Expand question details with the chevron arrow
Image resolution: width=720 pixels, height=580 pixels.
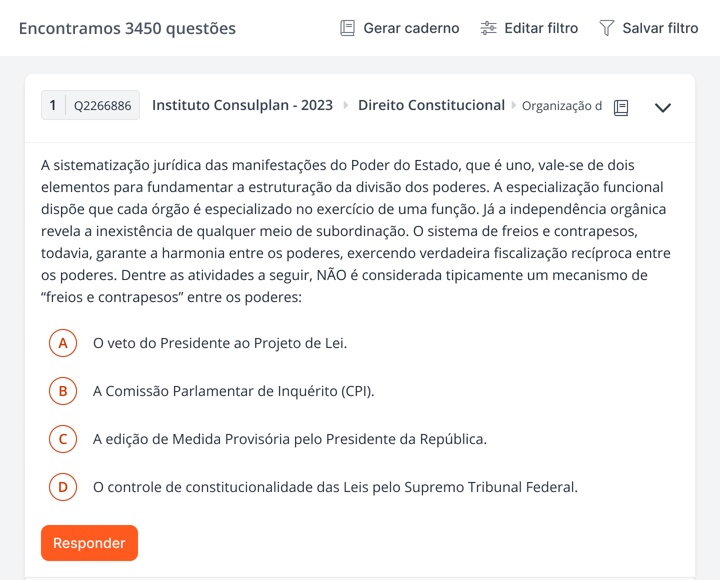pos(662,108)
